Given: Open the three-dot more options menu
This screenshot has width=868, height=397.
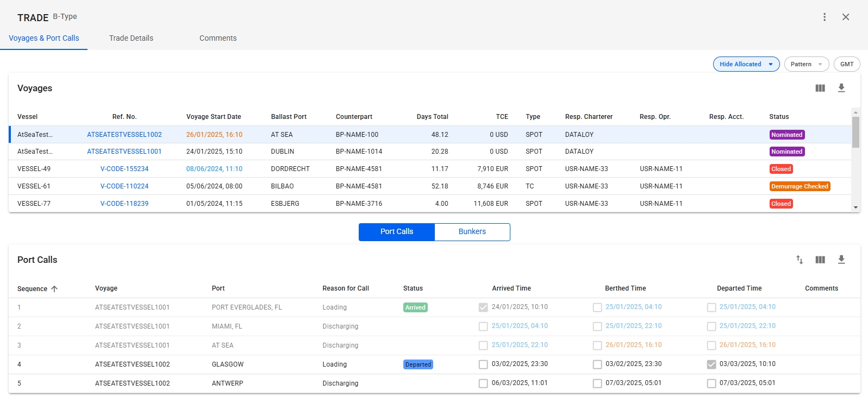Looking at the screenshot, I should click(x=825, y=17).
